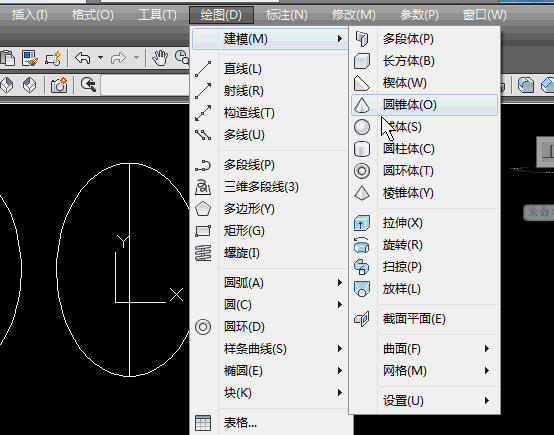Choose 截面平面(E) menu entry
Image resolution: width=554 pixels, height=435 pixels.
pos(425,319)
